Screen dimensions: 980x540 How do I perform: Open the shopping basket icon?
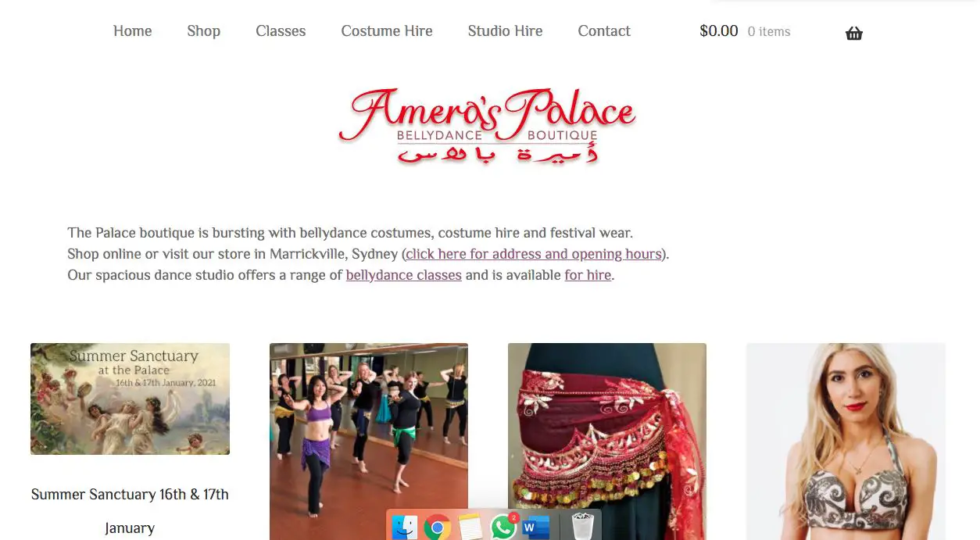(854, 33)
